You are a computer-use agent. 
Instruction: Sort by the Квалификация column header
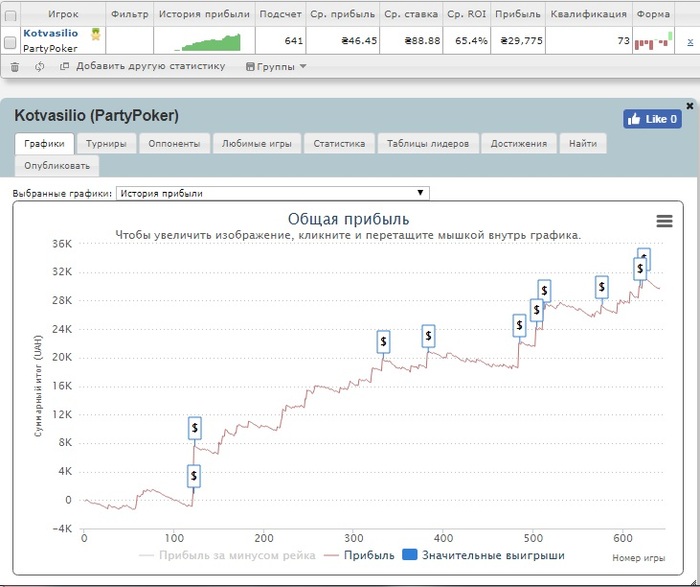pos(588,14)
